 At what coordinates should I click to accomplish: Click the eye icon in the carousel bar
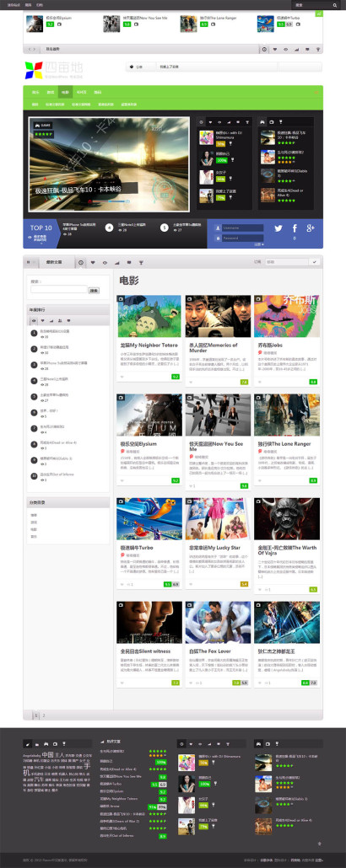[x=285, y=49]
